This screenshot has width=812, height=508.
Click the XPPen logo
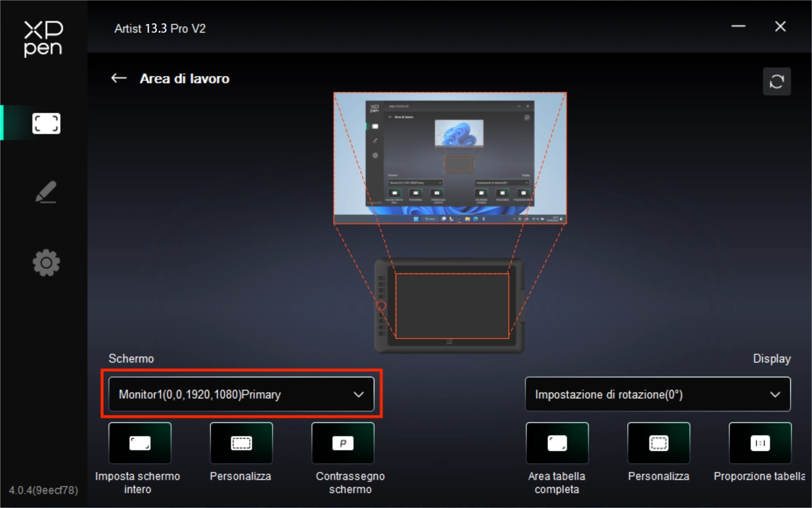tap(43, 39)
